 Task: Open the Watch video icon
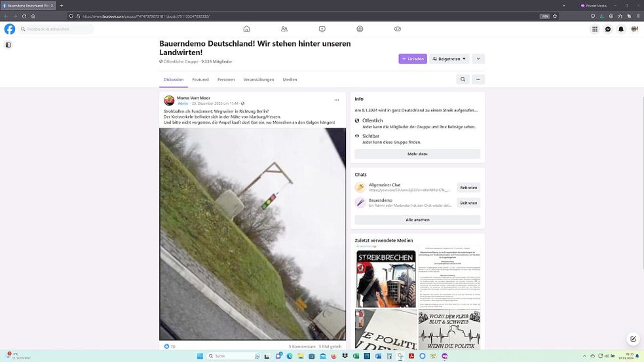(322, 29)
